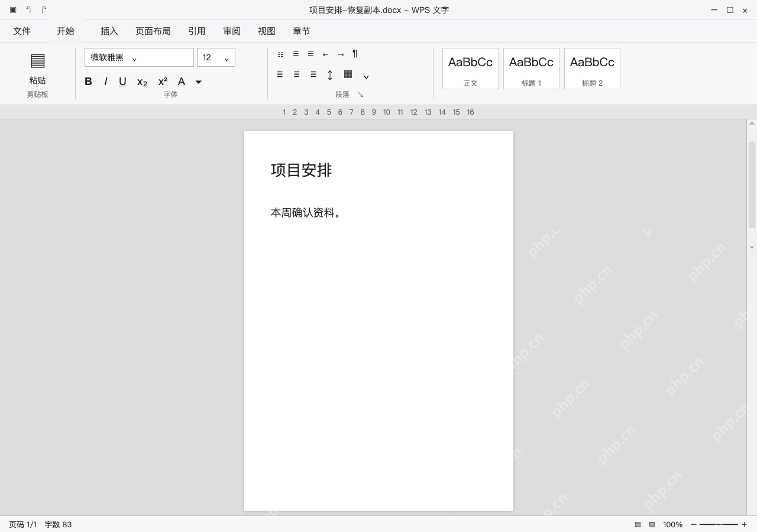
Task: Click the save icon in title bar
Action: [x=13, y=10]
